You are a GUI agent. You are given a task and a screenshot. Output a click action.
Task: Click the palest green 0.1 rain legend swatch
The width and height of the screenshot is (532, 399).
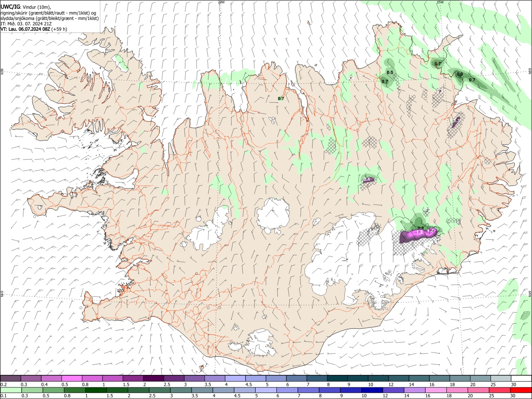coord(11,390)
